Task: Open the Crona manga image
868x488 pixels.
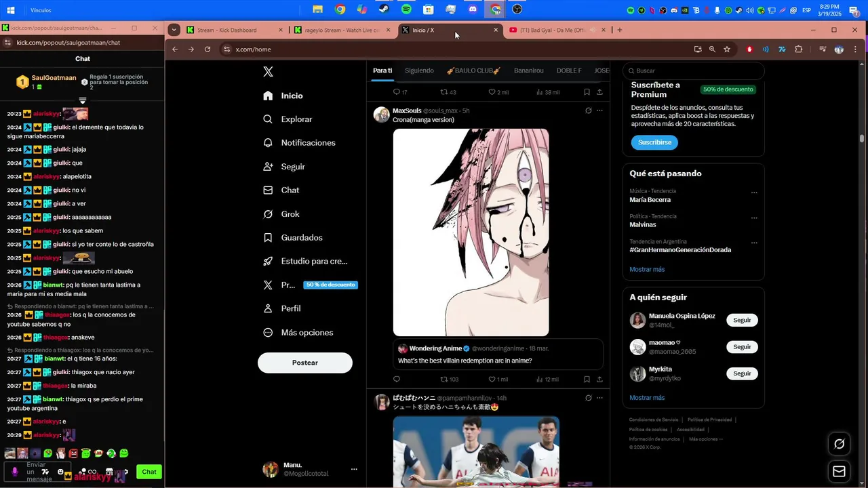Action: (x=471, y=232)
